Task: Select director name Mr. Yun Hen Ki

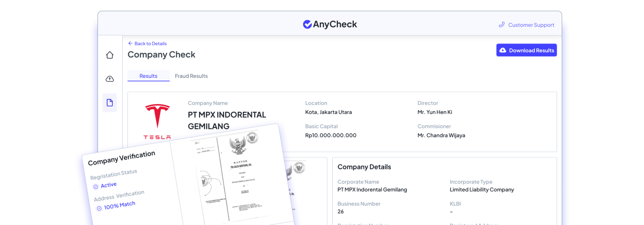Action: click(x=435, y=112)
